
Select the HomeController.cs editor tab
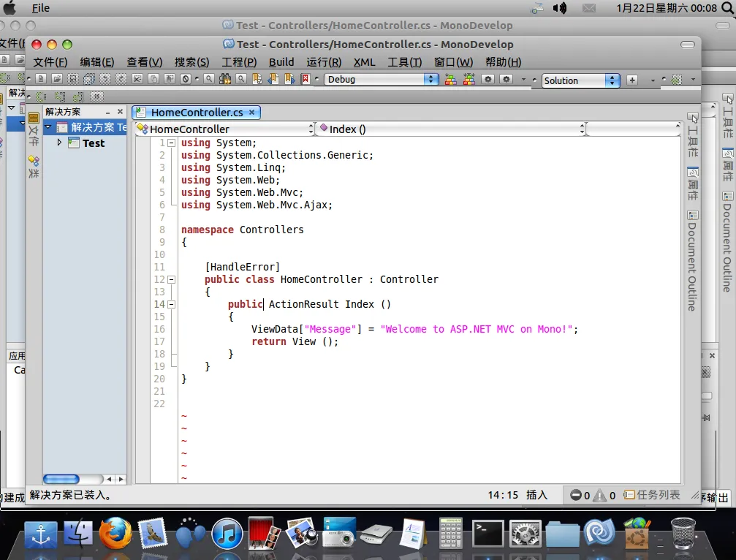pyautogui.click(x=196, y=112)
